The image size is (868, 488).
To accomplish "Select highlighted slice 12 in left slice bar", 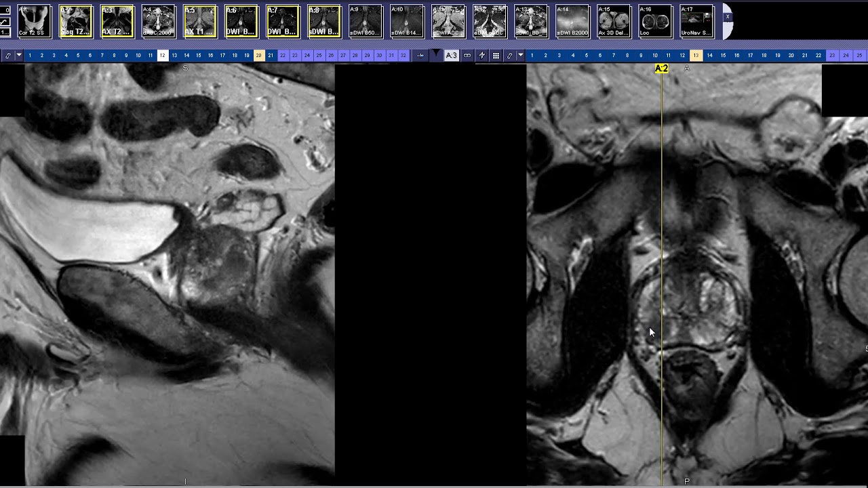I will tap(163, 56).
